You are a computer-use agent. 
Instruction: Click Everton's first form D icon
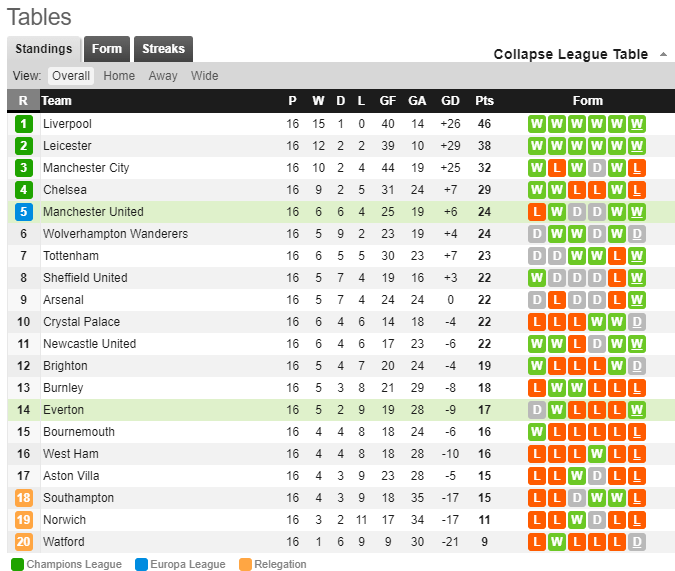[x=537, y=410]
